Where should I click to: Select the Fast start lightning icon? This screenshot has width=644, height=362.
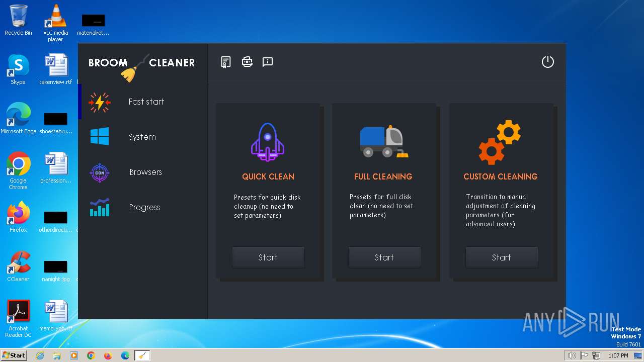[x=100, y=102]
